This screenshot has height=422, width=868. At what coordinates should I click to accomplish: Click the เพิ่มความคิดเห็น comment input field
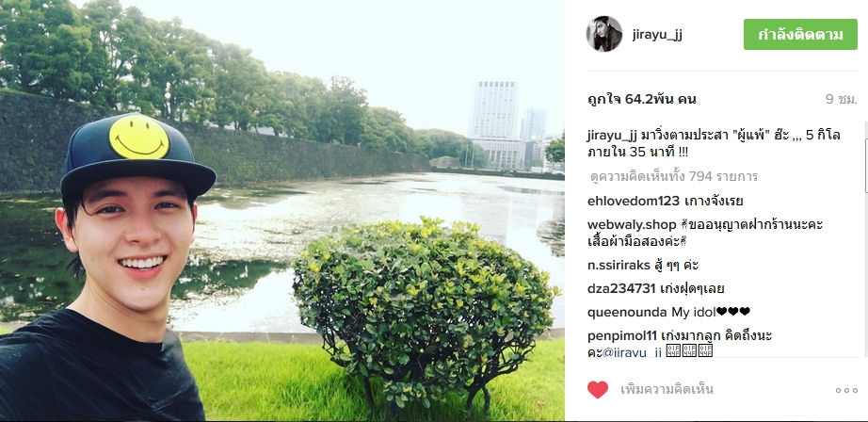pyautogui.click(x=719, y=390)
